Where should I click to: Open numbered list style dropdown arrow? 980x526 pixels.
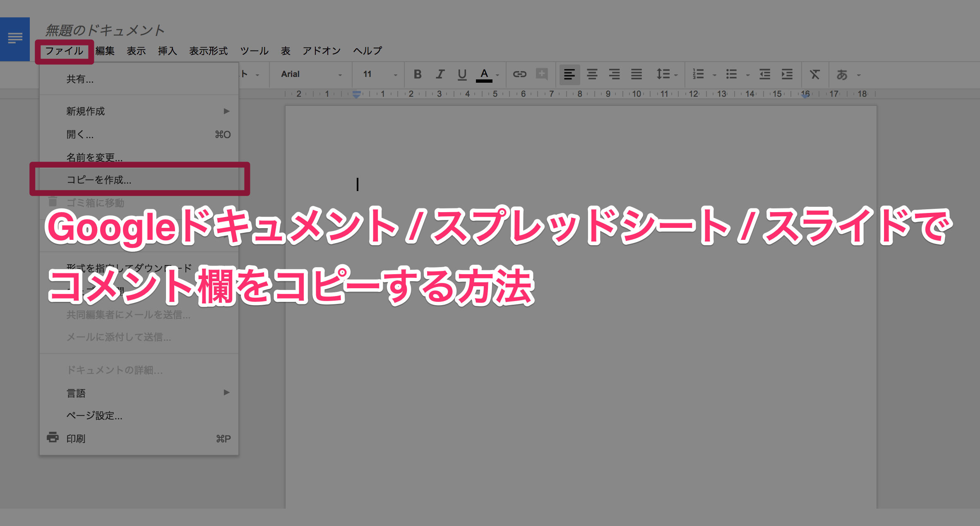click(x=715, y=75)
